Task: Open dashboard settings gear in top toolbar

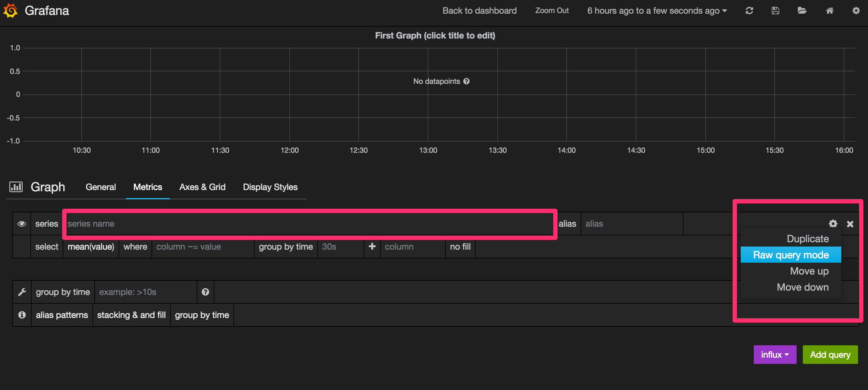Action: pyautogui.click(x=856, y=11)
